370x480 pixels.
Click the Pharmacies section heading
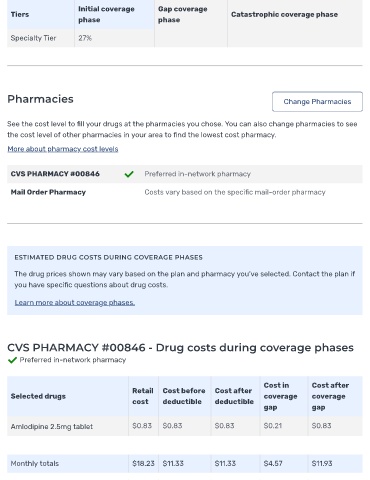tap(40, 99)
